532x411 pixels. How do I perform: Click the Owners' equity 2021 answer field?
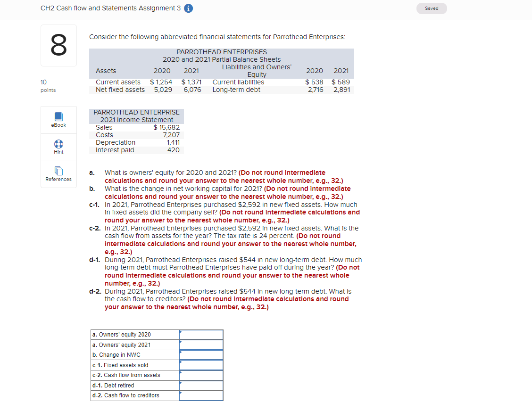[x=201, y=345]
